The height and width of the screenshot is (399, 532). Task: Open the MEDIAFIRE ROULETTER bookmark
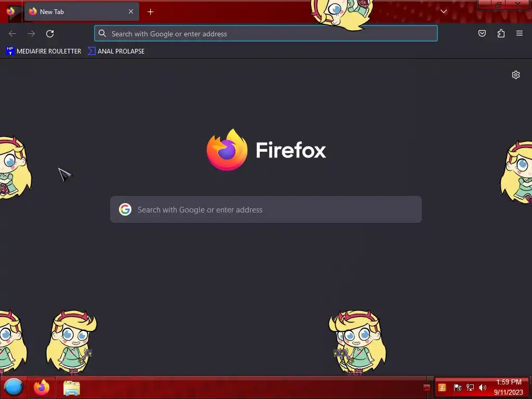pos(44,51)
